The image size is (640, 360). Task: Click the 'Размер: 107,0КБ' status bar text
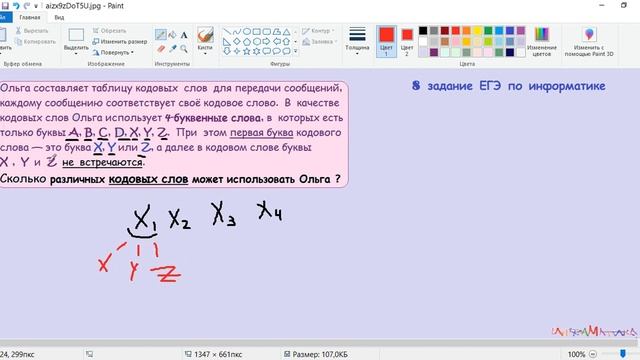point(320,354)
